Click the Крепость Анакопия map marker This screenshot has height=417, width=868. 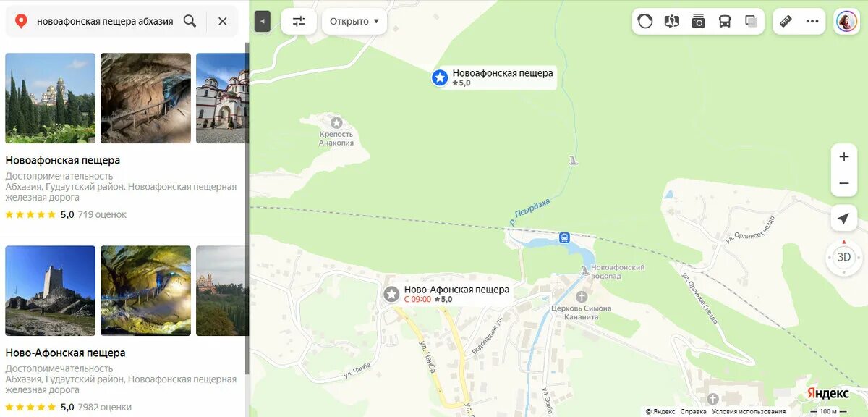336,122
